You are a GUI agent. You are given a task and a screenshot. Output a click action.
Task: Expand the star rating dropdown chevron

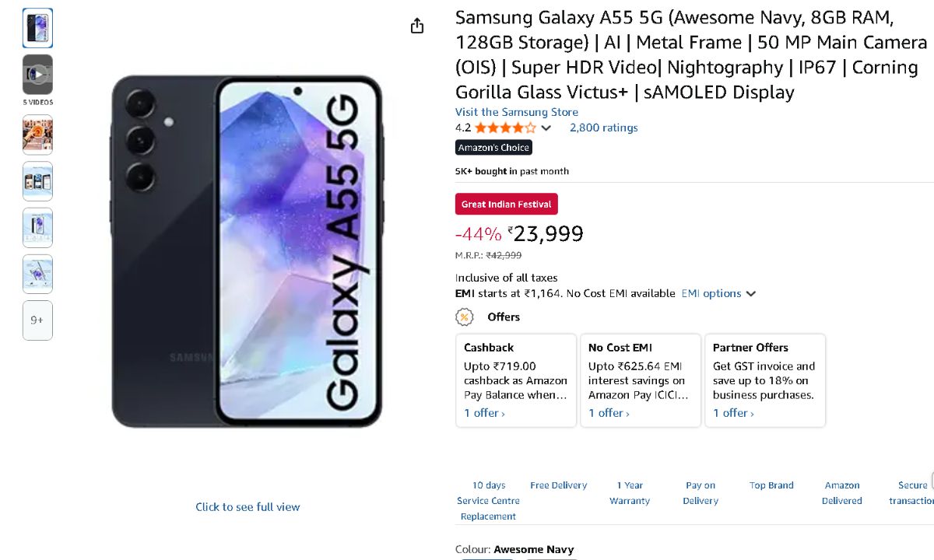546,128
